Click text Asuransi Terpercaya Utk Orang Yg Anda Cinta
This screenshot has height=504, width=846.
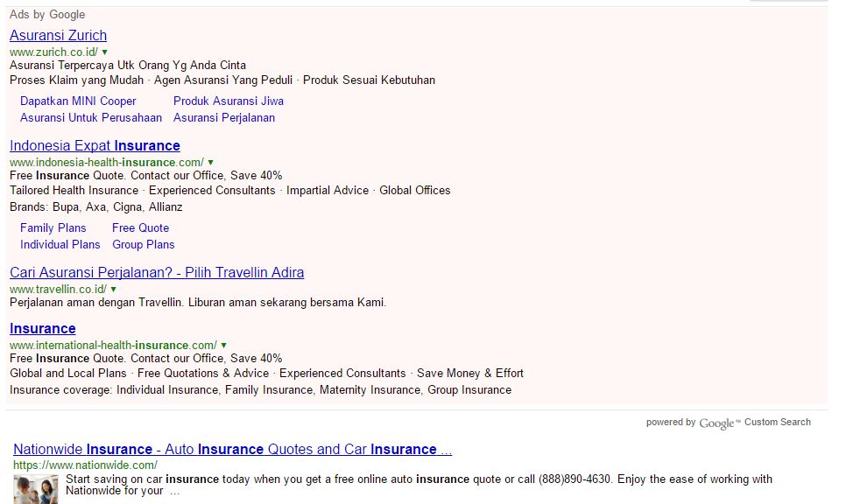click(x=128, y=66)
